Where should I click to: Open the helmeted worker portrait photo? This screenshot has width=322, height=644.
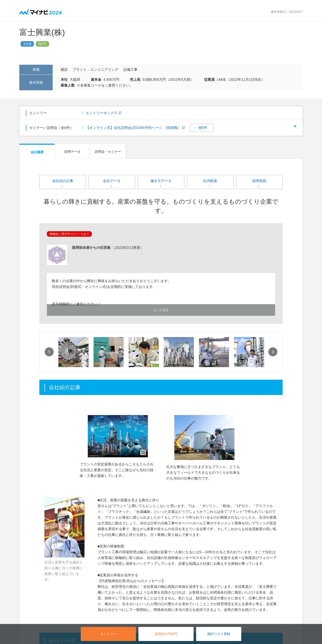tap(64, 527)
